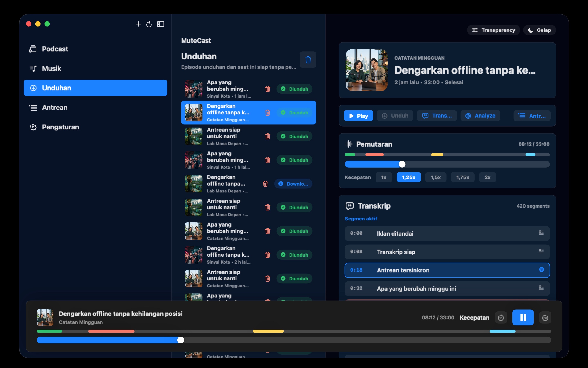Viewport: 588px width, 368px height.
Task: Set playback speed to 1x
Action: click(384, 177)
